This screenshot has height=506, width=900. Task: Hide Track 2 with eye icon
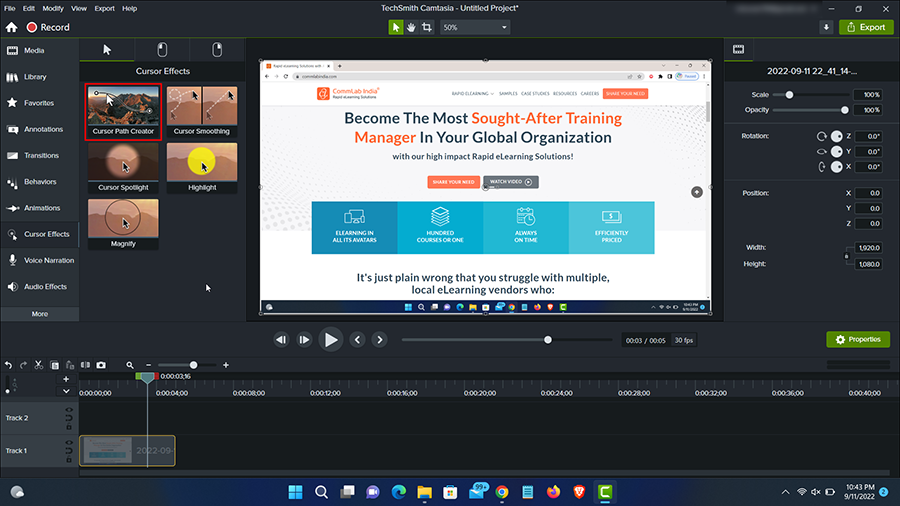tap(69, 410)
